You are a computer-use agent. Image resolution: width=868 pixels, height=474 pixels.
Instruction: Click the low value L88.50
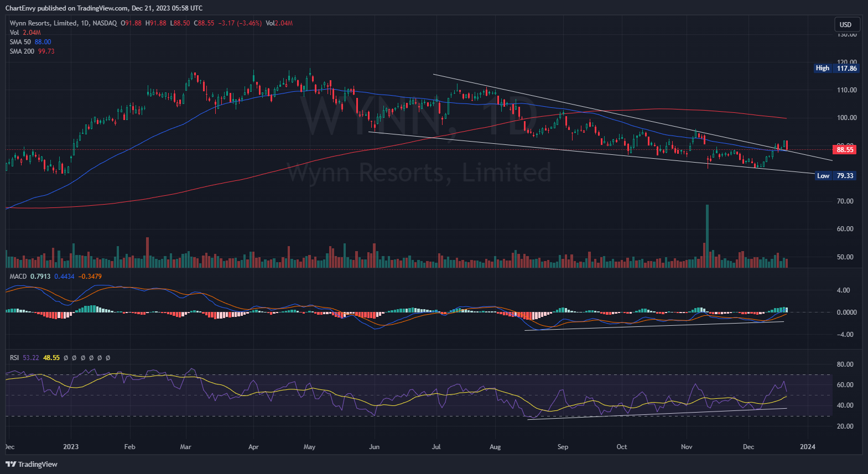(x=180, y=23)
